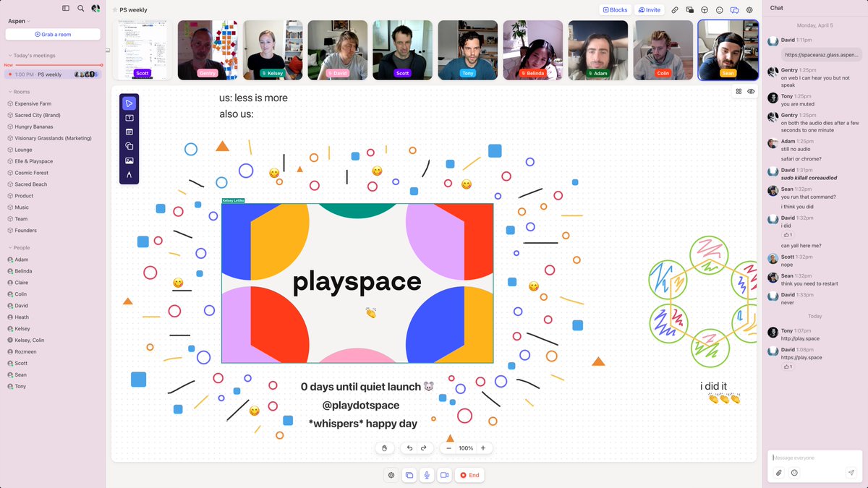Screen dimensions: 868x488
Task: Open the grid view icon on canvas
Action: [739, 92]
